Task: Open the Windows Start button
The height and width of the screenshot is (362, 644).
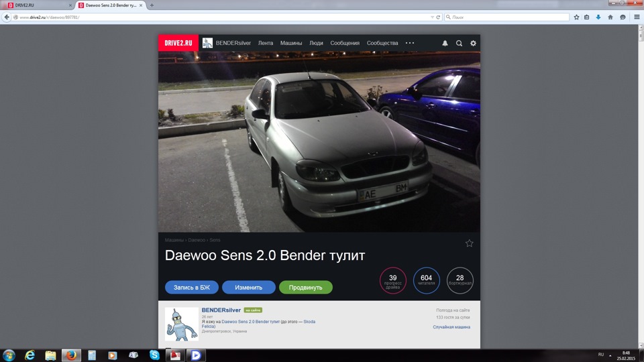Action: (9, 355)
